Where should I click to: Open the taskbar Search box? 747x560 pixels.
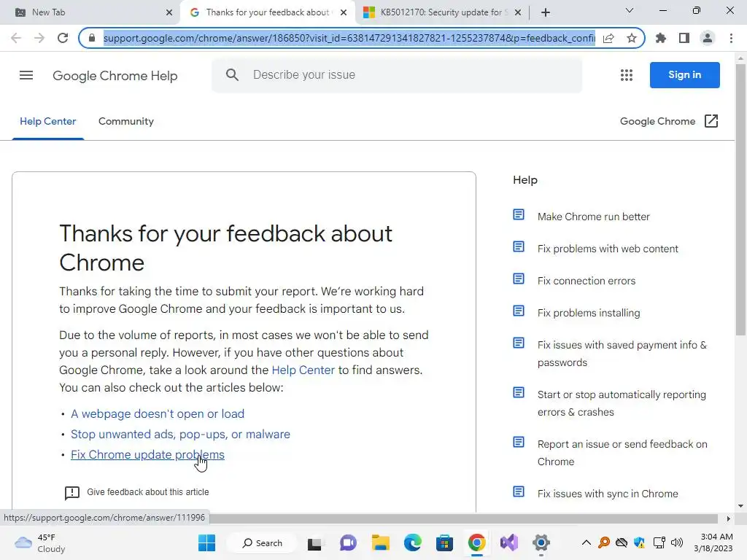point(262,542)
